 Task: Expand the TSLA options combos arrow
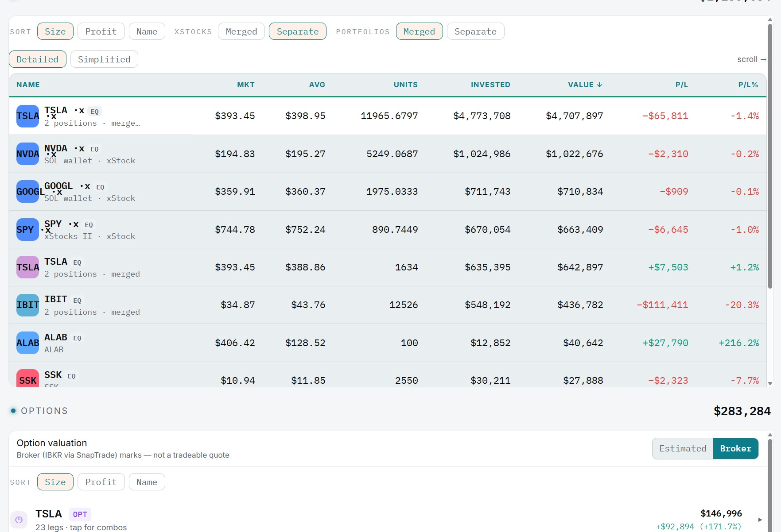click(760, 520)
